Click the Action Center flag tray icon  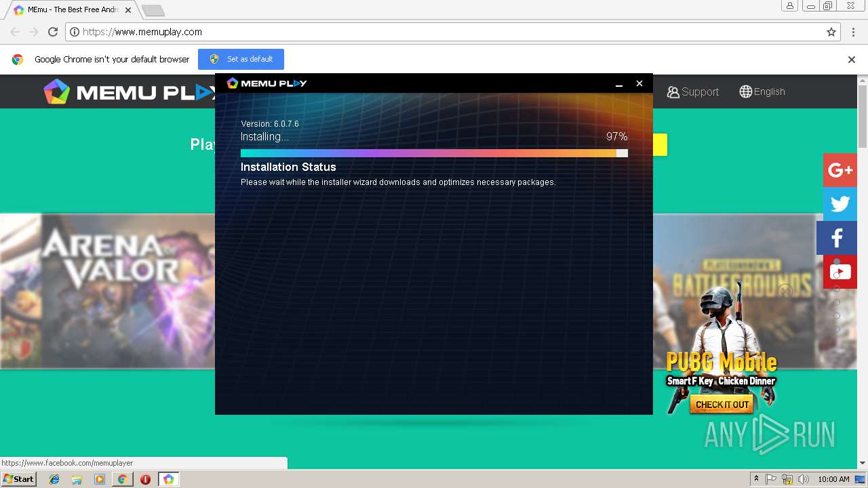(x=772, y=479)
